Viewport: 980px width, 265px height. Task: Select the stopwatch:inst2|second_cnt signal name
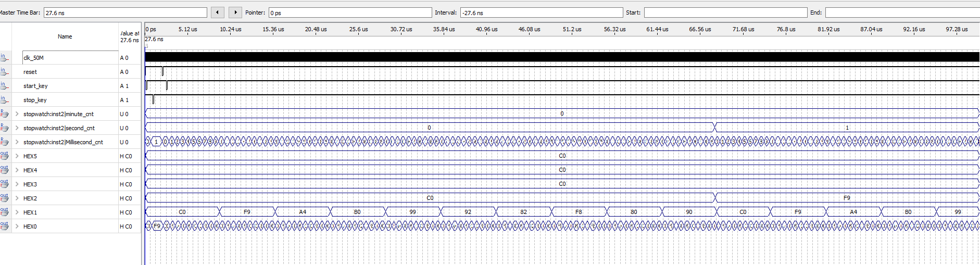coord(59,128)
